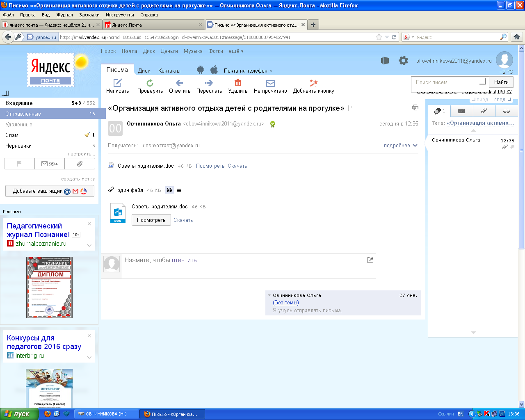Click the Apple app icon

click(x=214, y=70)
